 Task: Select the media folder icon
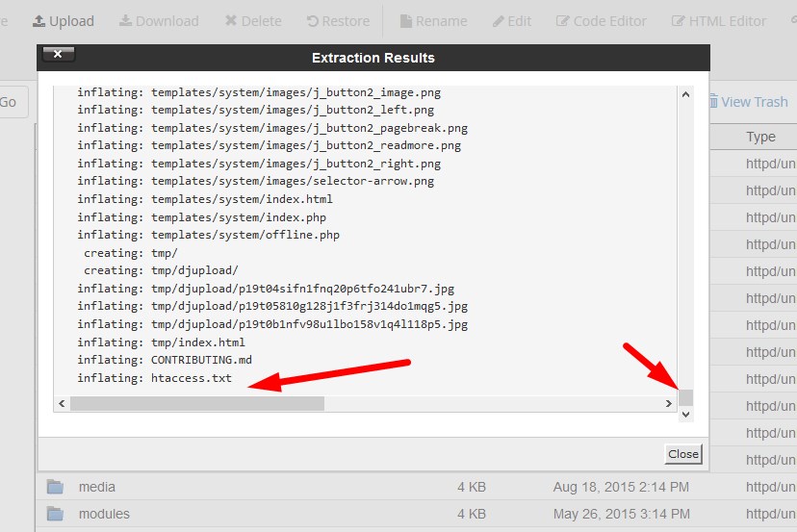point(55,487)
